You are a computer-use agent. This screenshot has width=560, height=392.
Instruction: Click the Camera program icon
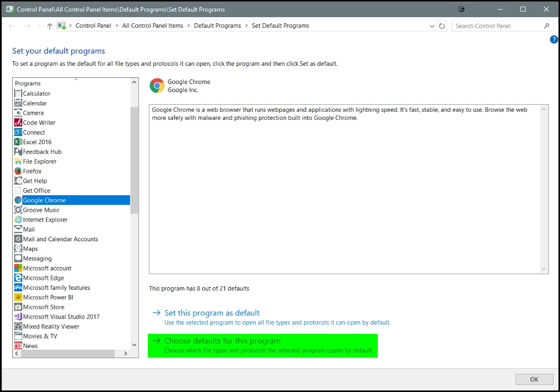point(18,113)
